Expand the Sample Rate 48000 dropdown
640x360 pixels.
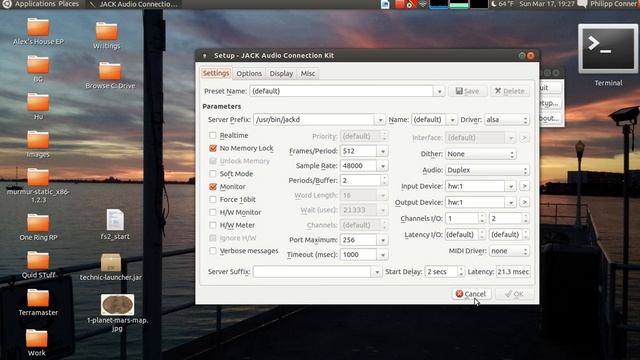(x=382, y=166)
